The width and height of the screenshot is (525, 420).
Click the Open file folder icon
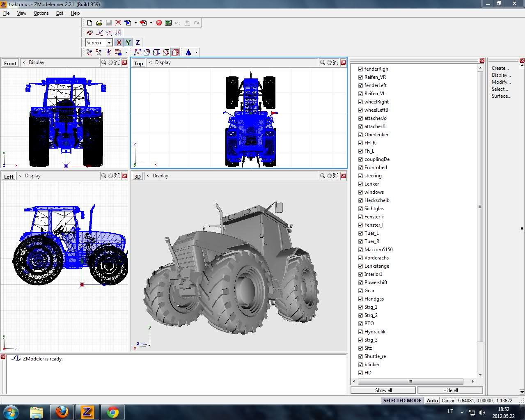(x=99, y=23)
